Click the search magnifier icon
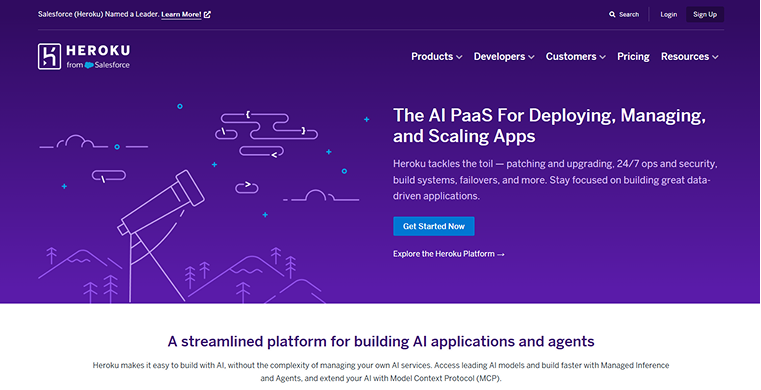This screenshot has width=761, height=390. [x=612, y=15]
